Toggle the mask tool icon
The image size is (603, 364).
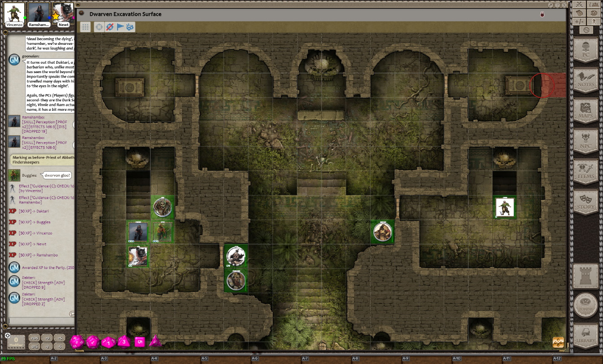coord(130,27)
